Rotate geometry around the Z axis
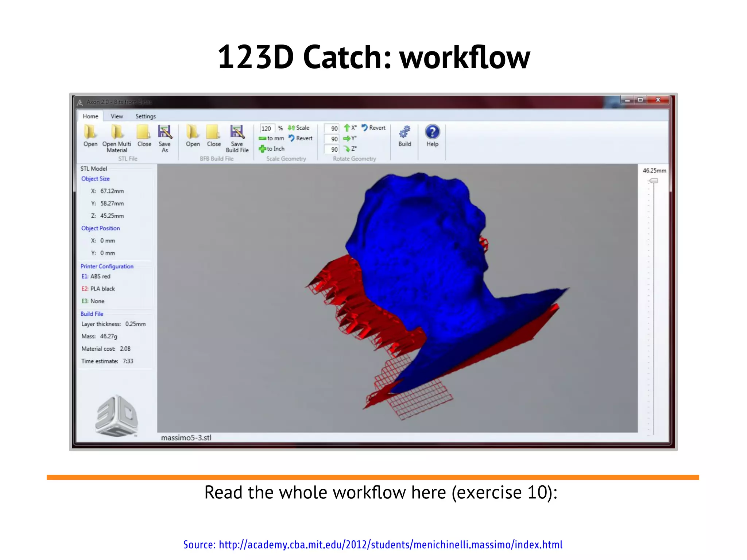 (350, 149)
